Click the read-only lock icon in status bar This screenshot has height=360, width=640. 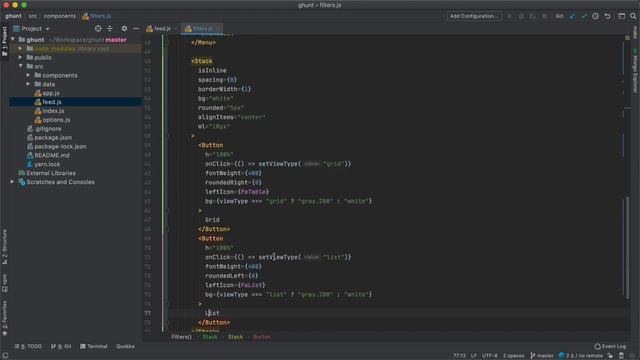point(610,356)
